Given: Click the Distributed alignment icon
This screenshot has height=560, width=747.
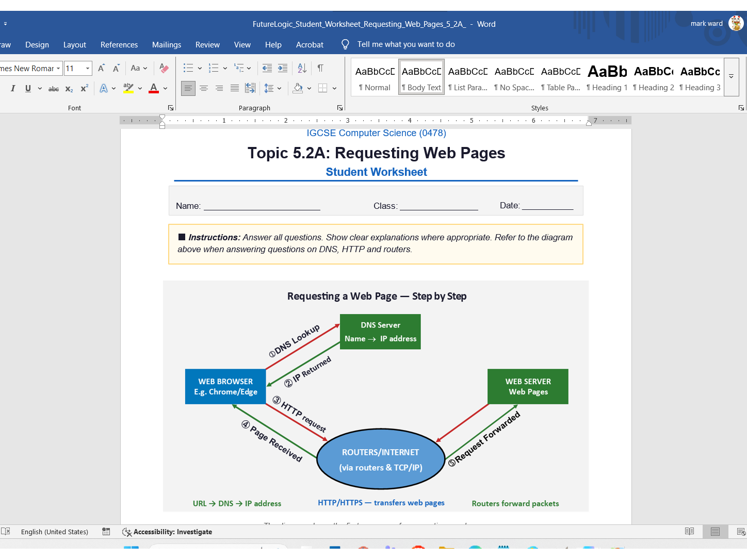Looking at the screenshot, I should click(x=250, y=88).
